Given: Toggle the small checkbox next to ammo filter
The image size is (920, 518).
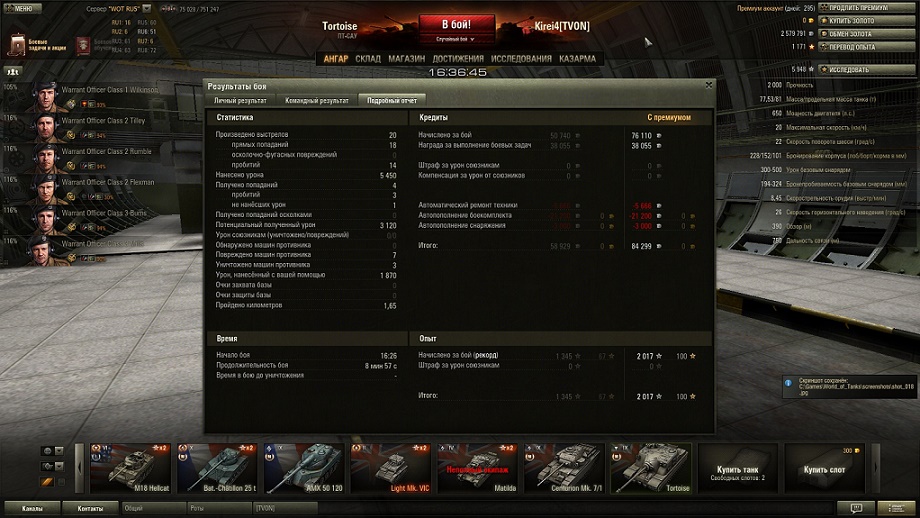Looking at the screenshot, I should (x=61, y=482).
